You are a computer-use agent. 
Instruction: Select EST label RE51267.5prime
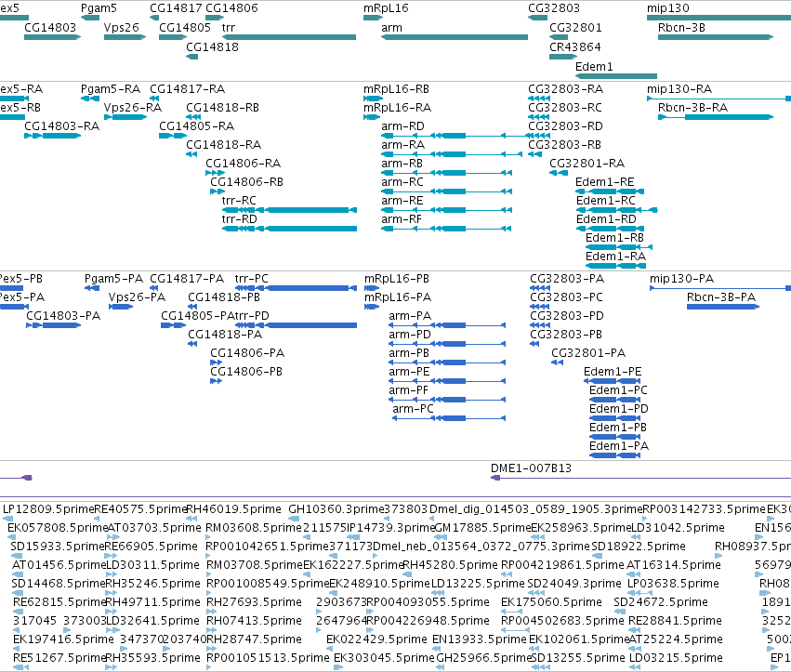pyautogui.click(x=59, y=658)
